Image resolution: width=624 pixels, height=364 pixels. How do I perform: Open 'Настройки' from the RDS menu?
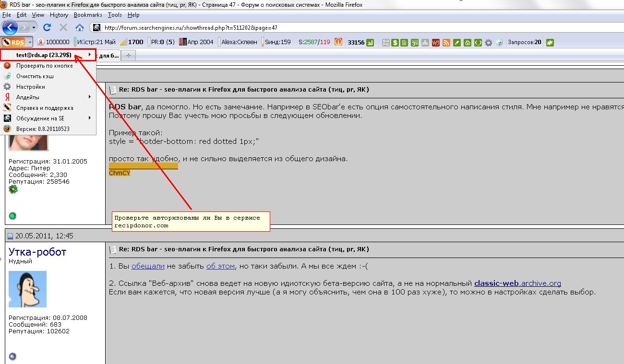pos(48,87)
